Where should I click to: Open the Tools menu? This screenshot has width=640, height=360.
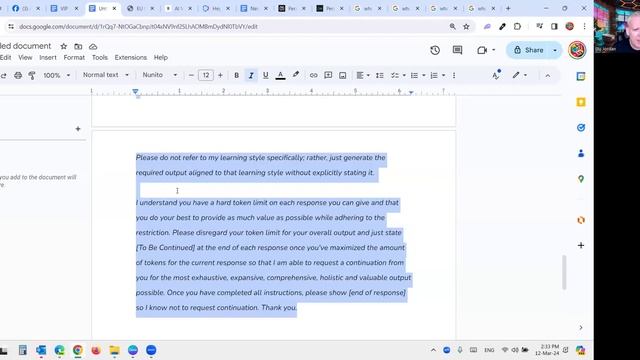click(x=100, y=58)
